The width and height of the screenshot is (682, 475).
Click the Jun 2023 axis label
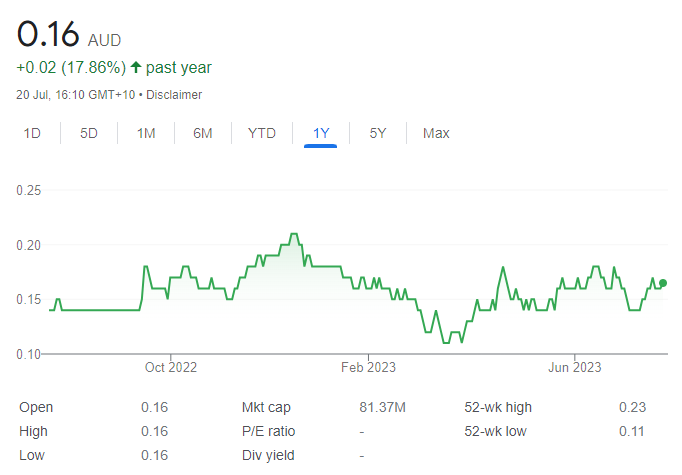click(x=575, y=368)
